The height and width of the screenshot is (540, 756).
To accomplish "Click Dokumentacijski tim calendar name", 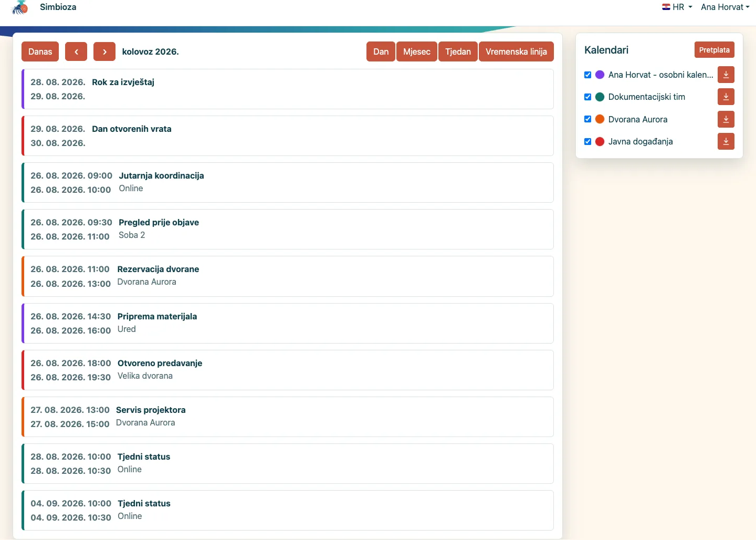I will 647,97.
